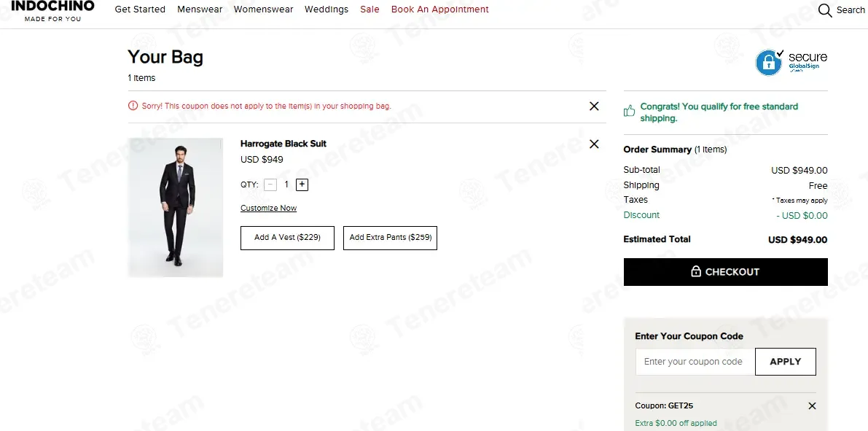Image resolution: width=868 pixels, height=431 pixels.
Task: Click the Estimated Total USD $949.00 value
Action: click(798, 240)
